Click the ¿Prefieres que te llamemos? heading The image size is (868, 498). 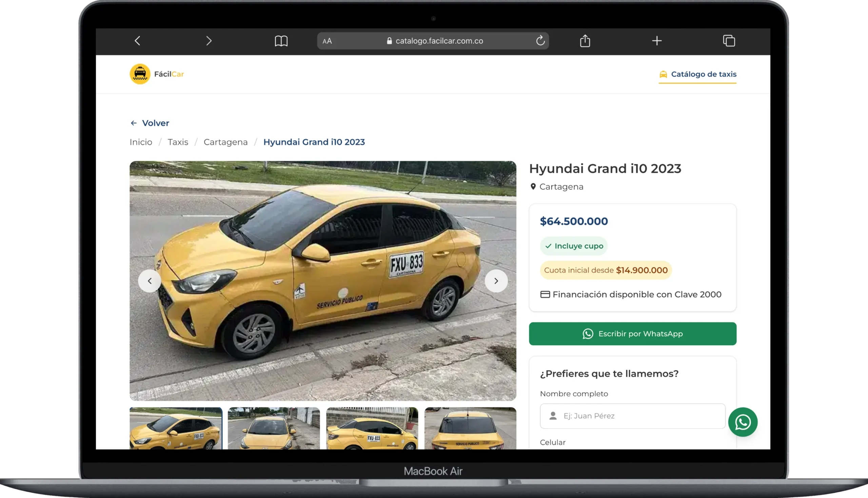point(609,373)
